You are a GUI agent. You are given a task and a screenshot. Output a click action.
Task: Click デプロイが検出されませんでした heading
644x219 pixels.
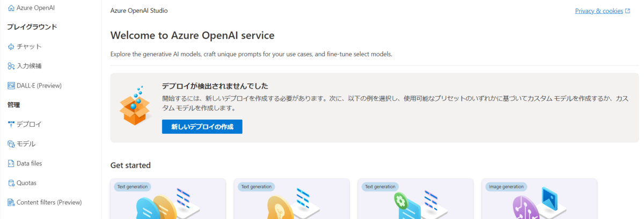[x=215, y=86]
